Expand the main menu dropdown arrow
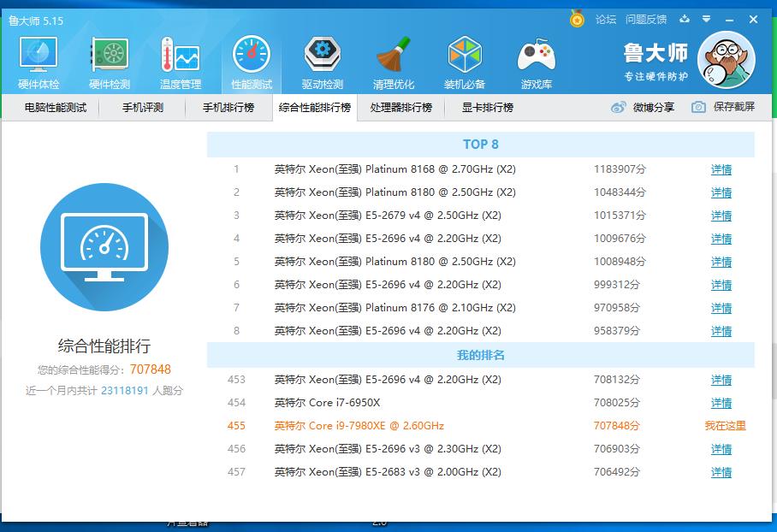Screen dimensions: 777x532 pos(706,19)
